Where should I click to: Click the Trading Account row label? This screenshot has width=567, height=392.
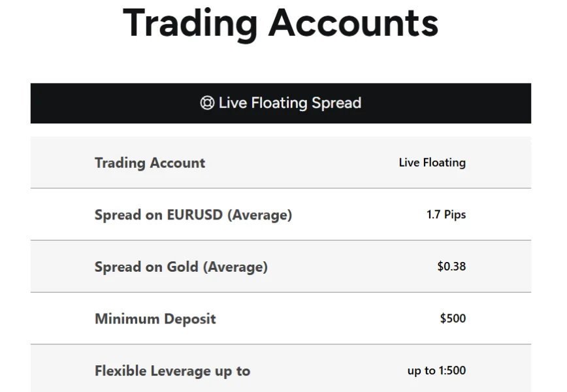coord(150,163)
